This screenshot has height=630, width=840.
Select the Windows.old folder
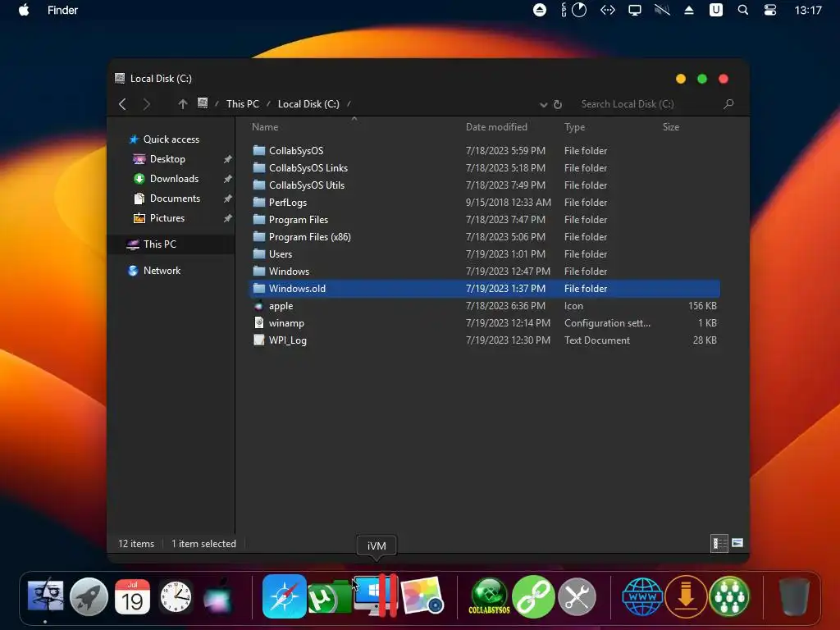tap(485, 288)
